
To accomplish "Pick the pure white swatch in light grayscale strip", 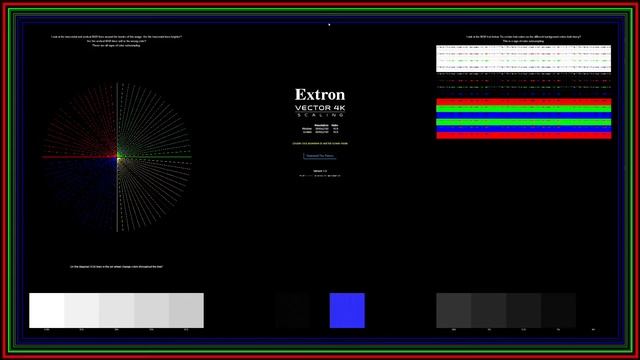I will (x=47, y=310).
